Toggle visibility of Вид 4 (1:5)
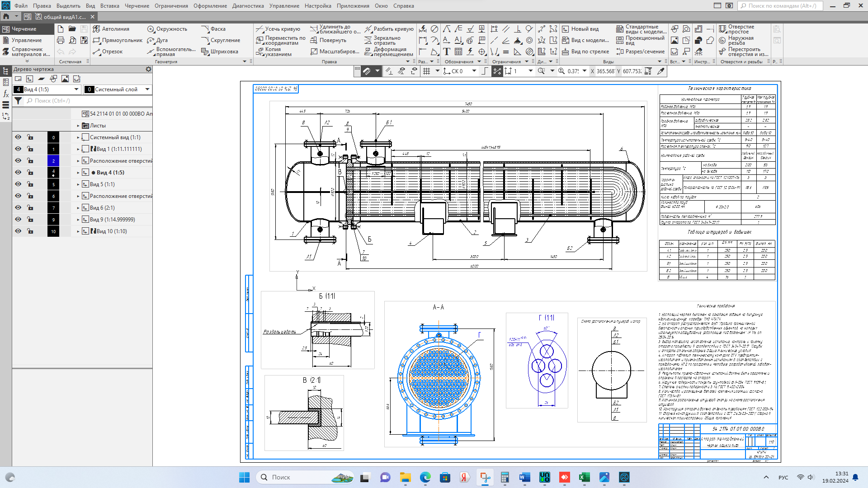The width and height of the screenshot is (868, 488). point(18,173)
